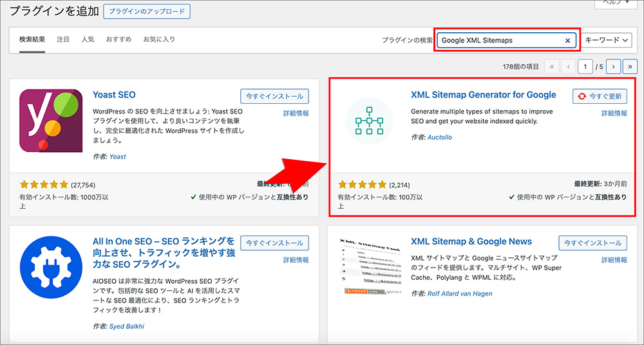Go to the first page of results
Viewport: 644px width, 345px height.
[552, 66]
